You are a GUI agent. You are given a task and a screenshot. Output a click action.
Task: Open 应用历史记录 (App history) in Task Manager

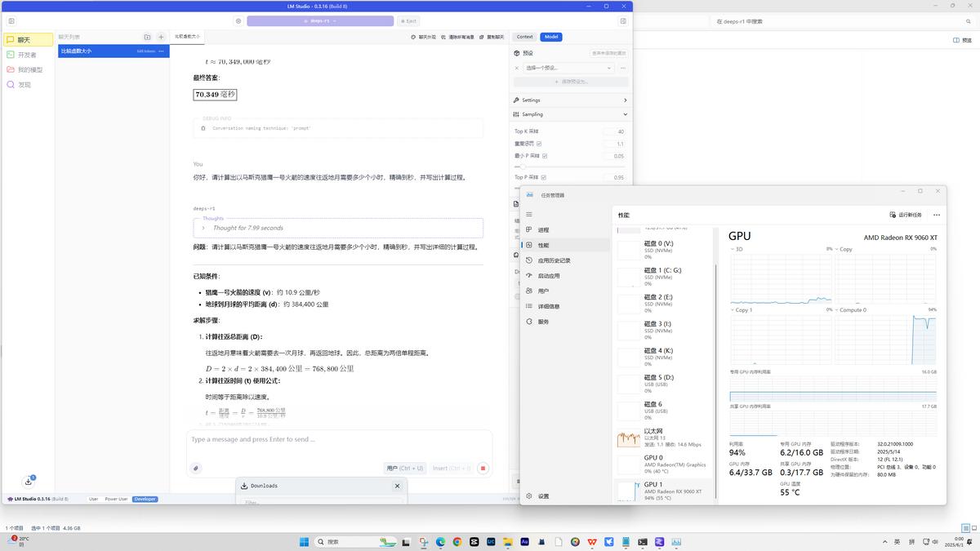[x=565, y=260]
